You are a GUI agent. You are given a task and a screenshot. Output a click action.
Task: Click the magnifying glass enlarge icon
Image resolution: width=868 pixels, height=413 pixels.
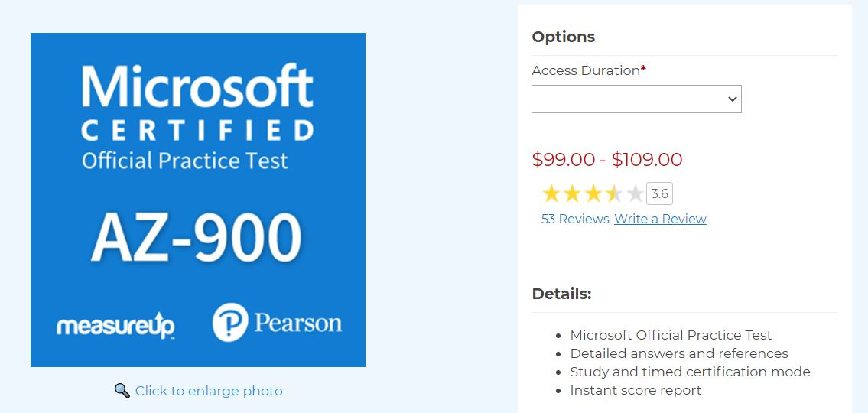click(x=122, y=391)
